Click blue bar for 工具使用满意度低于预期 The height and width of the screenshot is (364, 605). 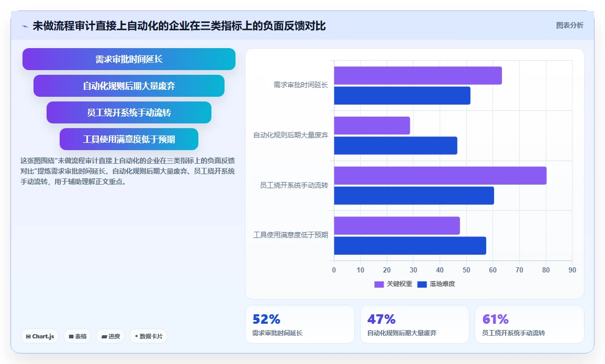(410, 246)
